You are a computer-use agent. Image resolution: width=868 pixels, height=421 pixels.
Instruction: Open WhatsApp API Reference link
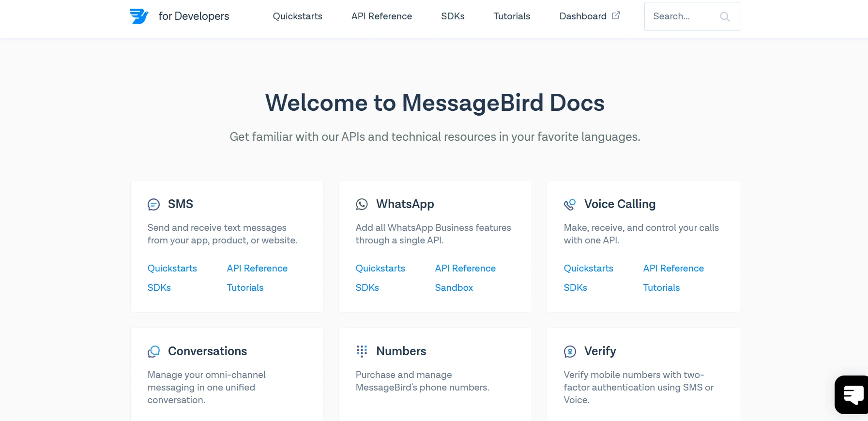click(465, 268)
